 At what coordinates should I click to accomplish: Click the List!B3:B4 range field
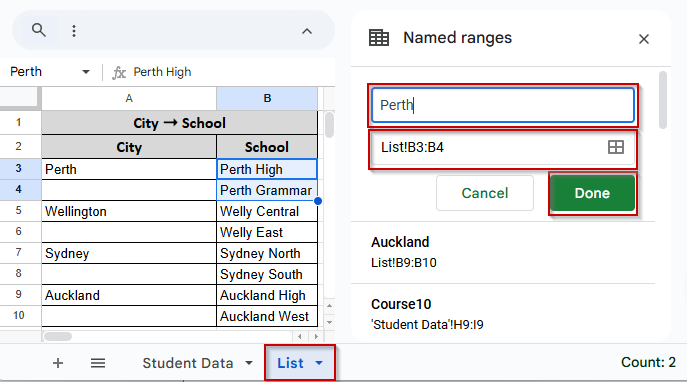click(x=503, y=147)
